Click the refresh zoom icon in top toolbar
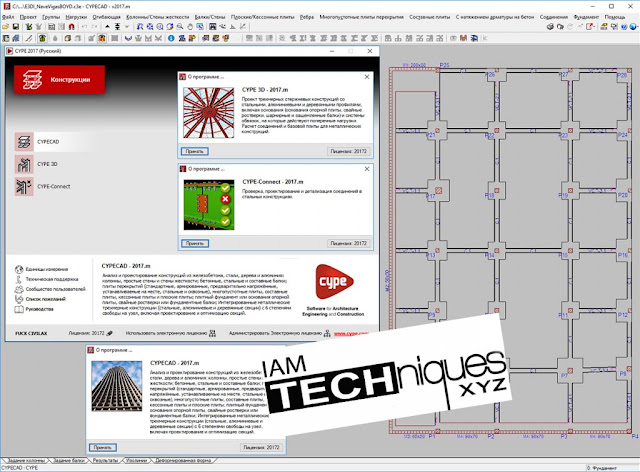The width and height of the screenshot is (640, 472). (x=170, y=27)
